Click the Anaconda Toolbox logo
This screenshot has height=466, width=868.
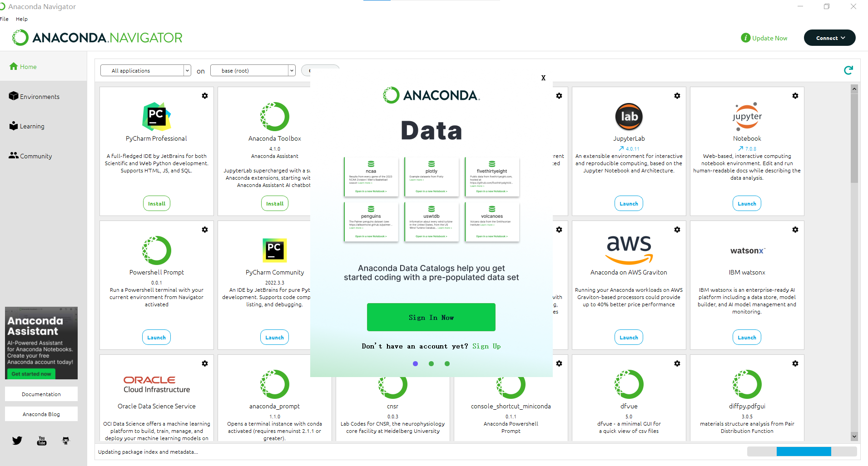[275, 117]
